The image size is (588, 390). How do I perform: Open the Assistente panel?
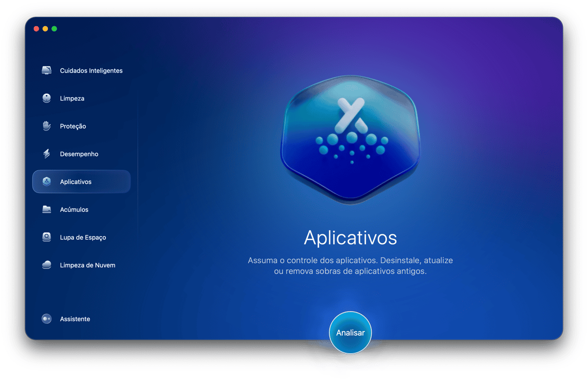tap(81, 319)
